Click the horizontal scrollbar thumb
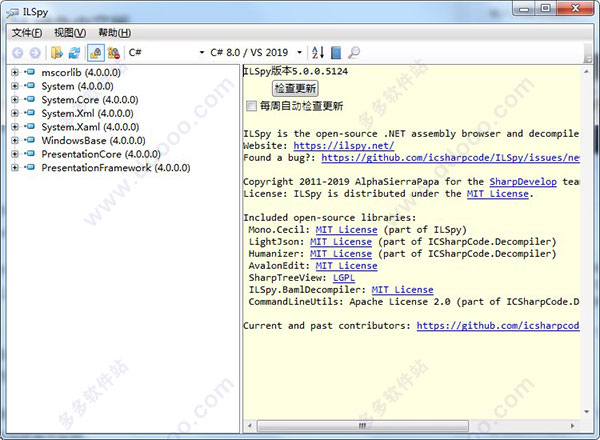Viewport: 600px width, 440px height. click(x=363, y=426)
